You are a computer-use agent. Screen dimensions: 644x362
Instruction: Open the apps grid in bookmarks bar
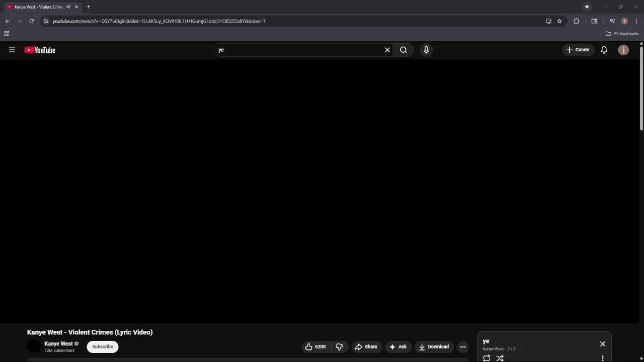tap(7, 34)
